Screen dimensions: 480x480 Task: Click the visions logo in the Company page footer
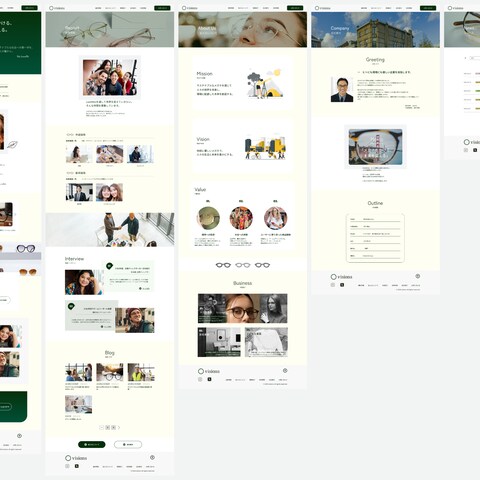(341, 277)
